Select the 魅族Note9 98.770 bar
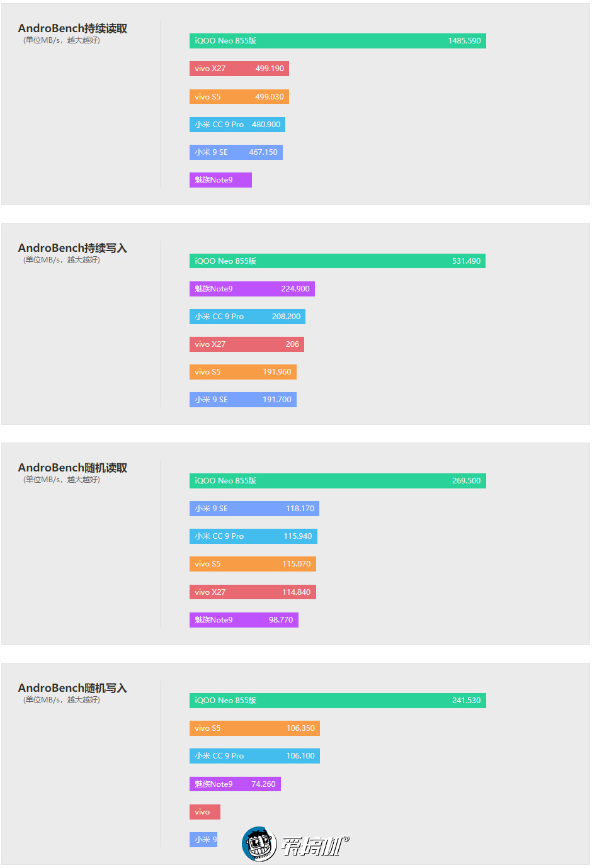Viewport: 592px width, 868px height. click(x=244, y=620)
